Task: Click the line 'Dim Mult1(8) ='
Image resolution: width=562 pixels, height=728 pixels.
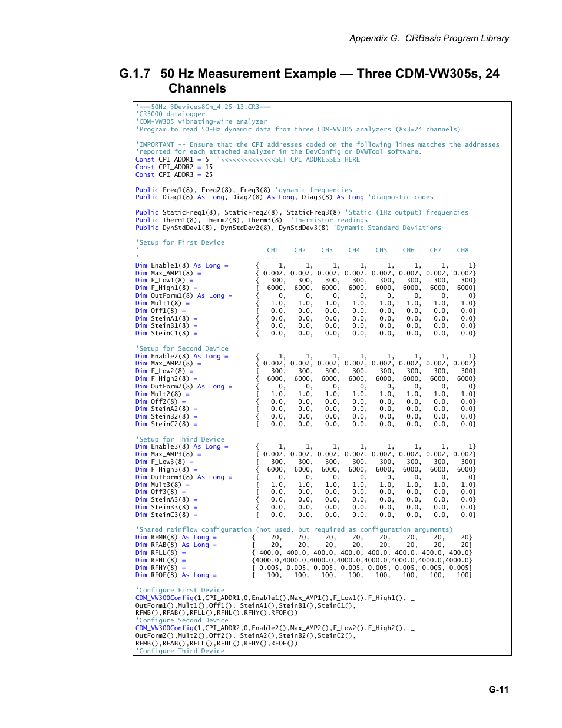Action: [x=306, y=304]
